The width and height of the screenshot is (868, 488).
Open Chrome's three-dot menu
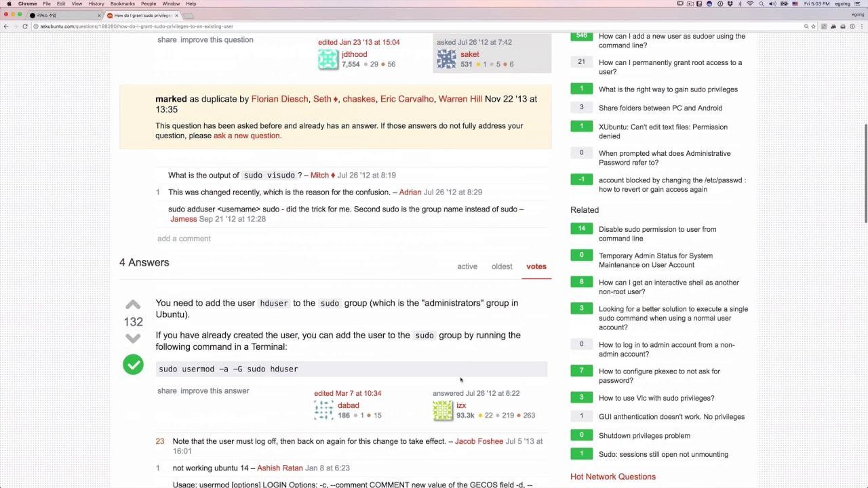pos(861,26)
